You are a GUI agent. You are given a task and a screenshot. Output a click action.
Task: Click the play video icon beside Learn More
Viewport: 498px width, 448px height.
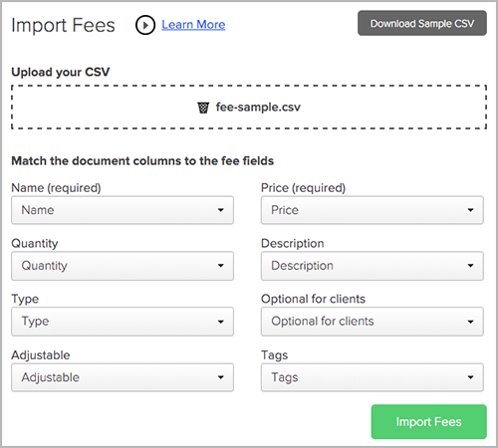[145, 25]
